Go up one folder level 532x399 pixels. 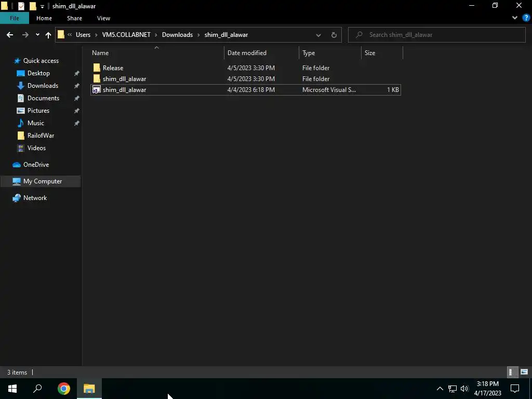[48, 35]
